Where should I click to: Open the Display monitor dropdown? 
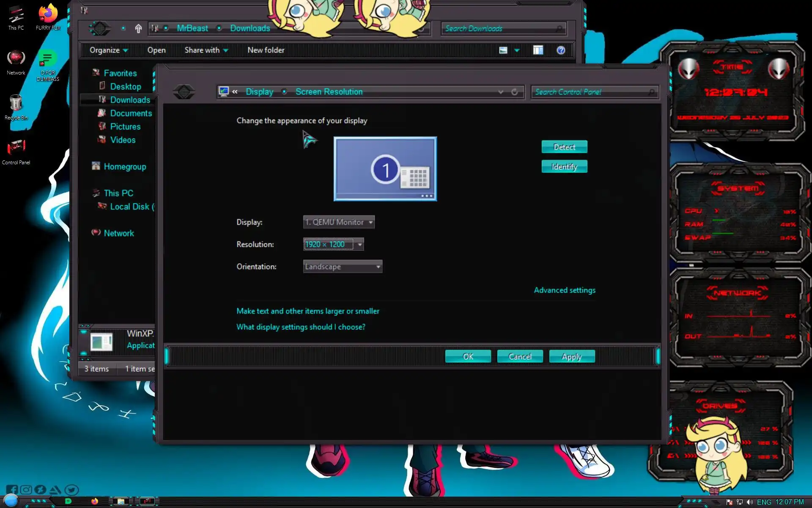[339, 222]
